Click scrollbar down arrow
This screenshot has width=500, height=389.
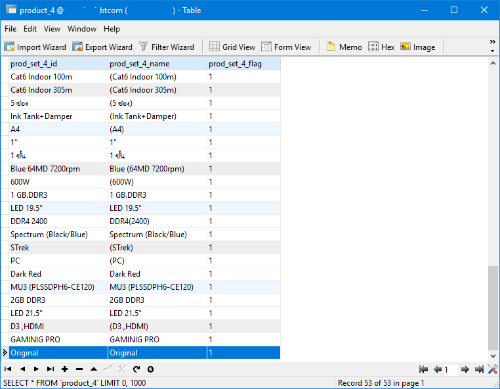coord(493,356)
